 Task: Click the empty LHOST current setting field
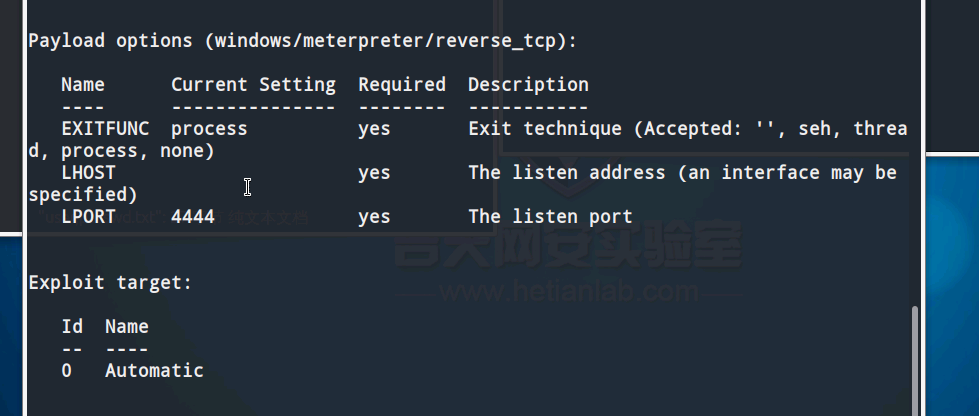(253, 173)
